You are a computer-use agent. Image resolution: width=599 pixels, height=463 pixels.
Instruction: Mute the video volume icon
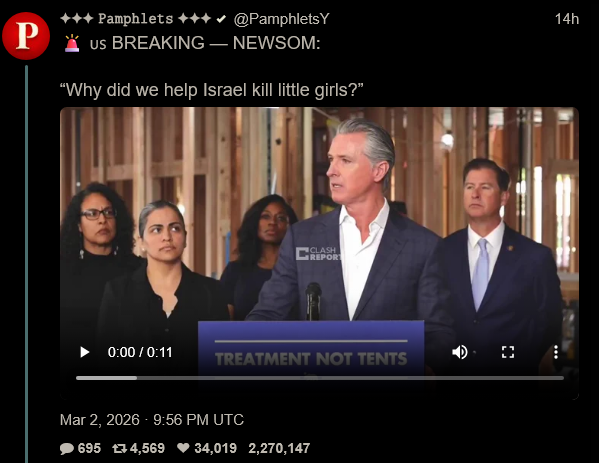[x=460, y=352]
